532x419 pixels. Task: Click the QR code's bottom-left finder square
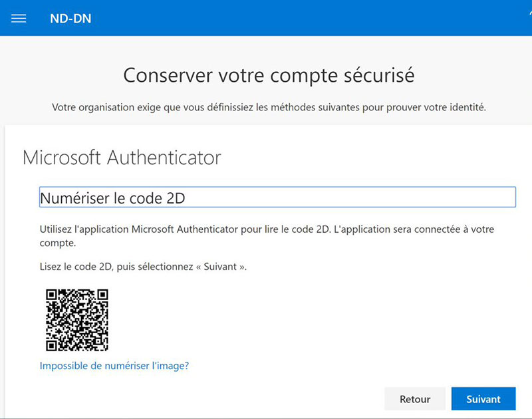tap(53, 343)
